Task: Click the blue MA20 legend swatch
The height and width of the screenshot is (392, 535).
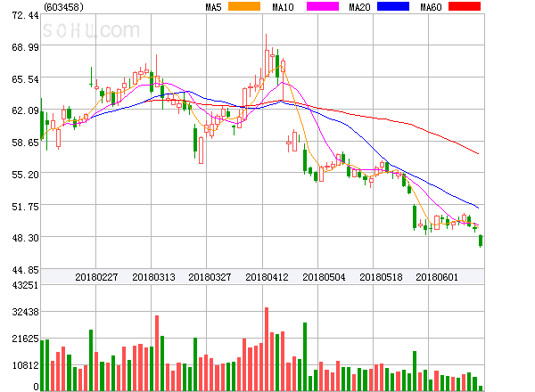Action: [393, 6]
